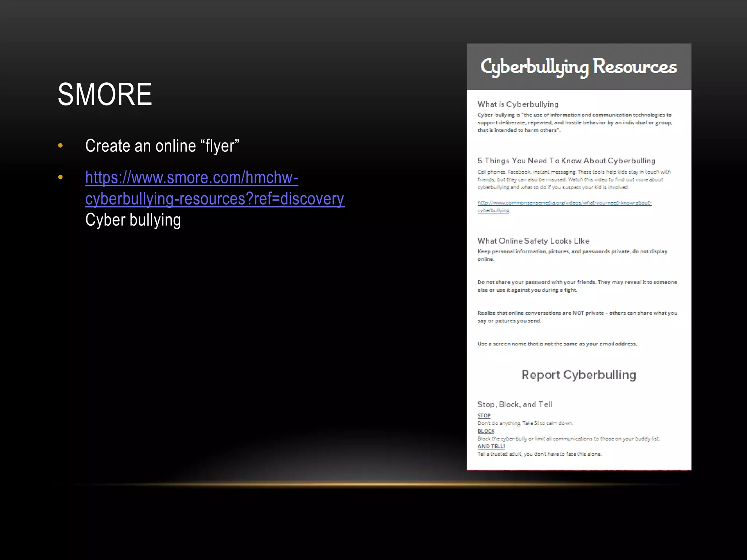Click 'Do not share your password' paragraph
The image size is (747, 560).
coord(577,286)
